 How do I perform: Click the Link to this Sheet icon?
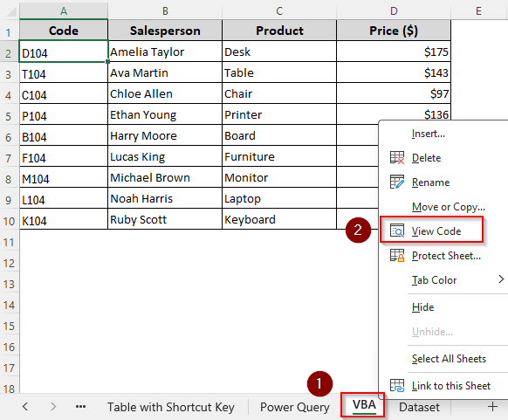[397, 386]
